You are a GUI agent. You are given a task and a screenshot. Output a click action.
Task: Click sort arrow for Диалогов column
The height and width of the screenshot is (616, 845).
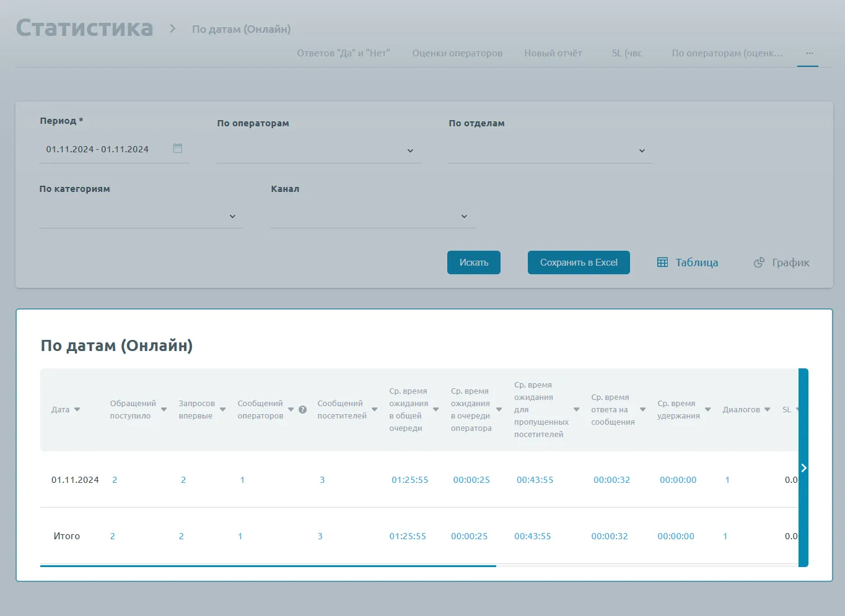click(x=768, y=410)
